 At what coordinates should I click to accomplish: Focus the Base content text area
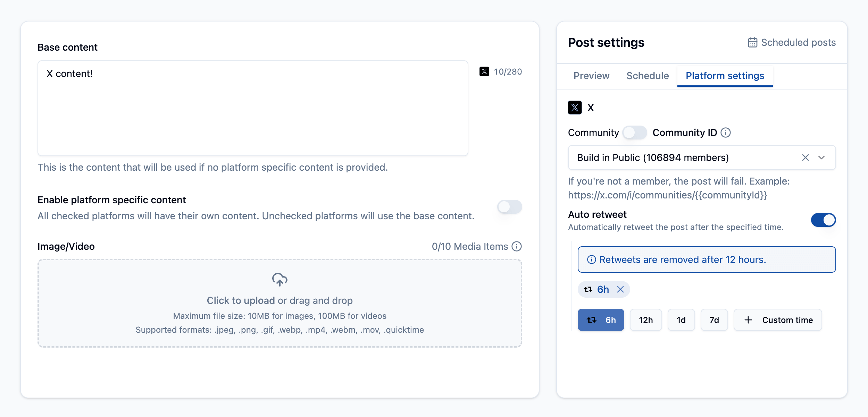(x=253, y=108)
